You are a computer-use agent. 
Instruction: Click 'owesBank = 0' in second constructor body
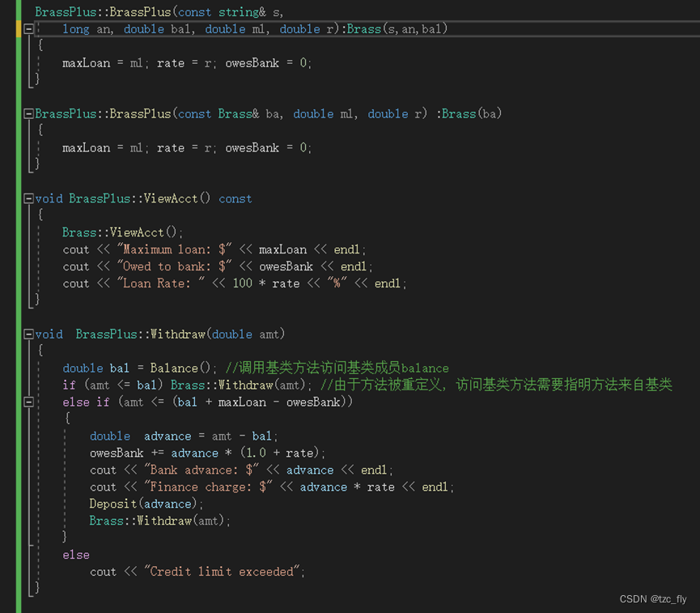coord(266,148)
